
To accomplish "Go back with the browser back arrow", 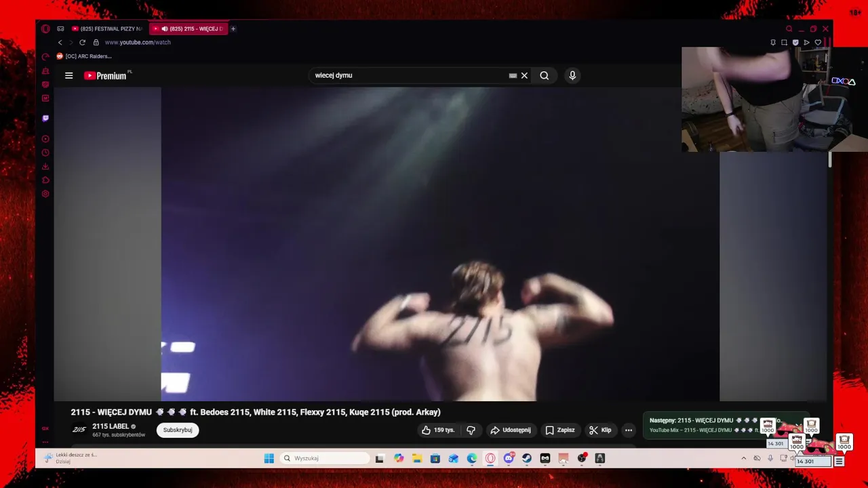I will point(60,42).
